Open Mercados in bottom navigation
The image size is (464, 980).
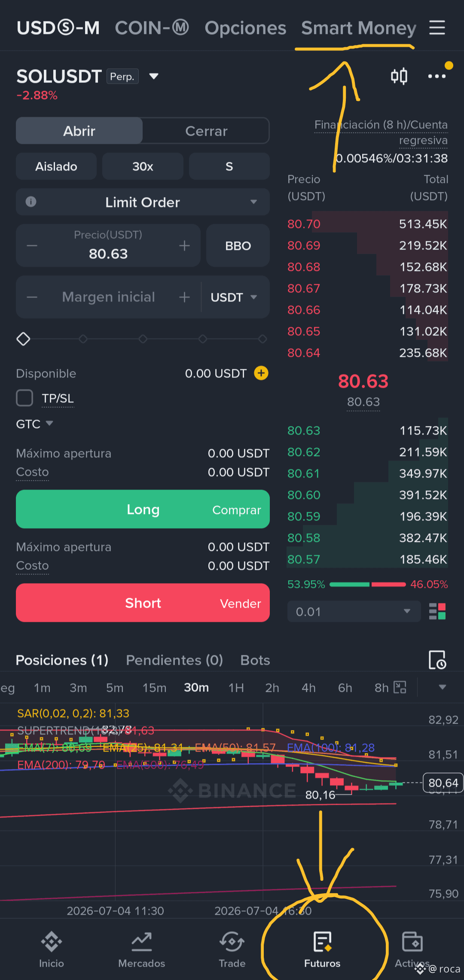coord(142,950)
